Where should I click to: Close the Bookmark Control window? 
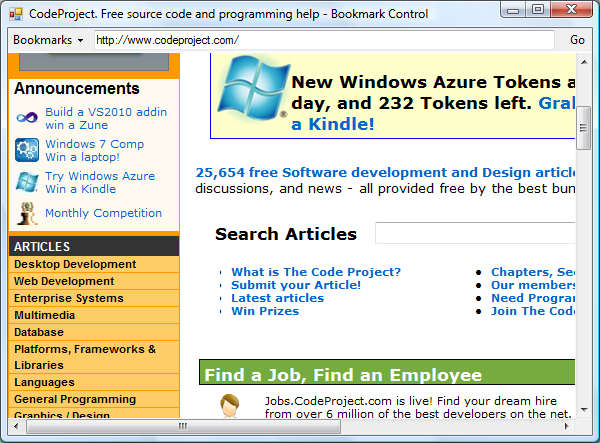click(571, 9)
